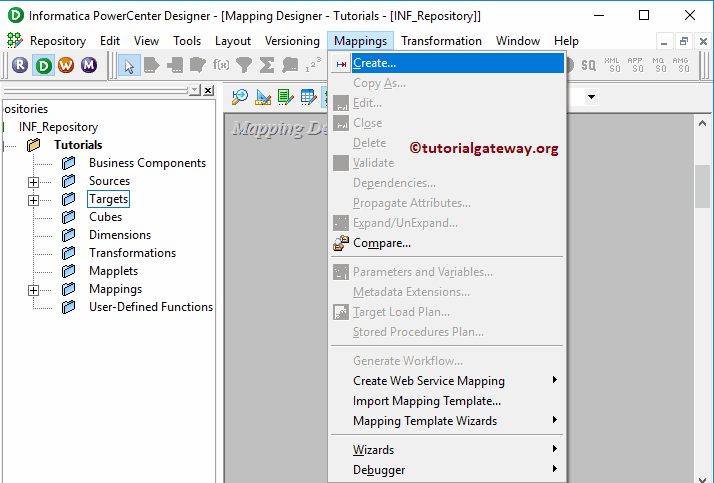Open the workspace toolbar dropdown arrow
Image resolution: width=714 pixels, height=483 pixels.
click(x=591, y=97)
